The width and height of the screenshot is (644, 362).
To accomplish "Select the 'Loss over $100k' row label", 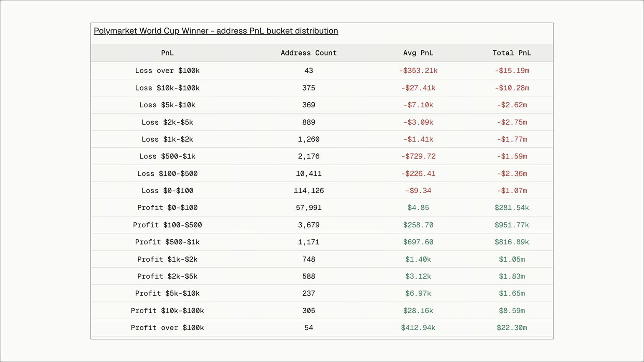I will pos(168,71).
